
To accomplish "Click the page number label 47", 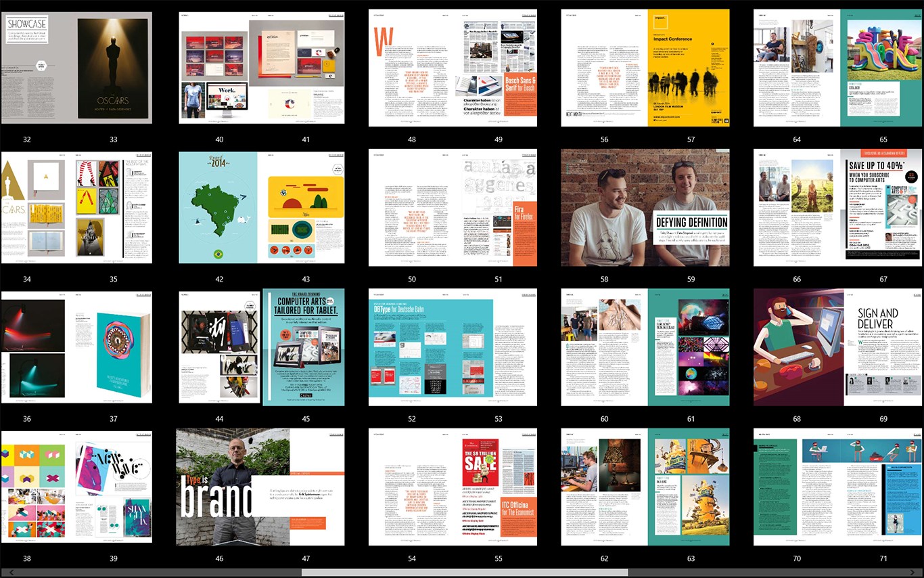I will click(306, 559).
